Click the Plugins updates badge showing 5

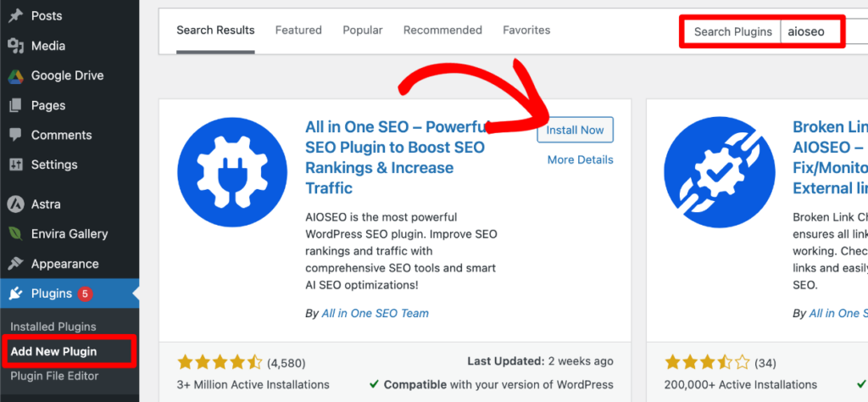(85, 294)
